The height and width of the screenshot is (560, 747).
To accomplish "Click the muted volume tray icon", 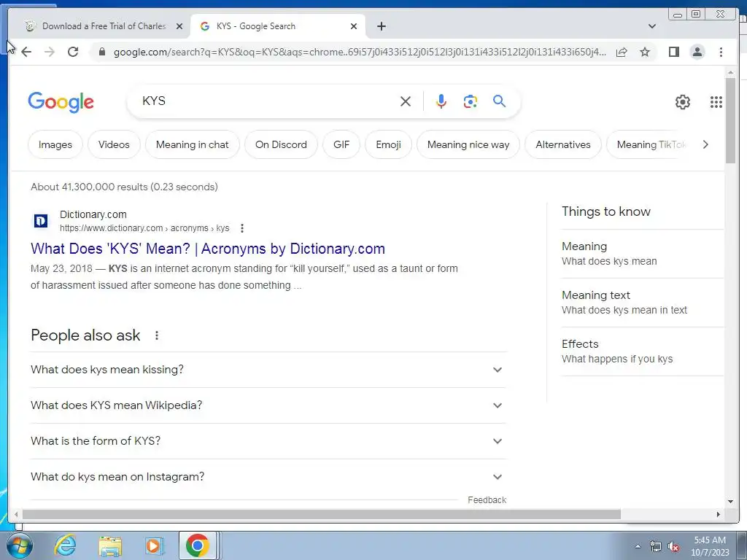I will (673, 546).
